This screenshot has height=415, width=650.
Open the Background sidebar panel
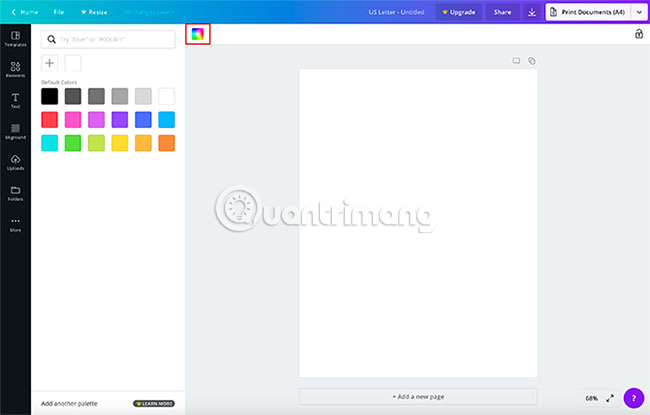coord(15,131)
